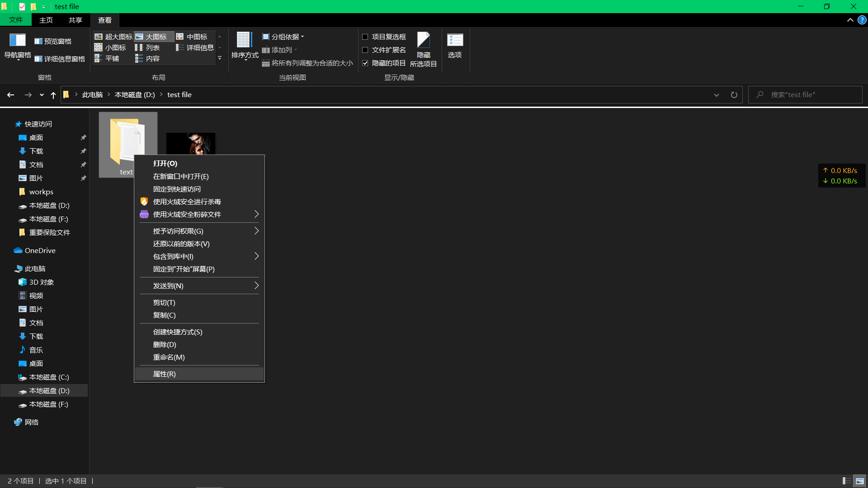This screenshot has height=488, width=868.
Task: Uncheck Hidden items (隐藏的项目) checkbox
Action: [365, 63]
